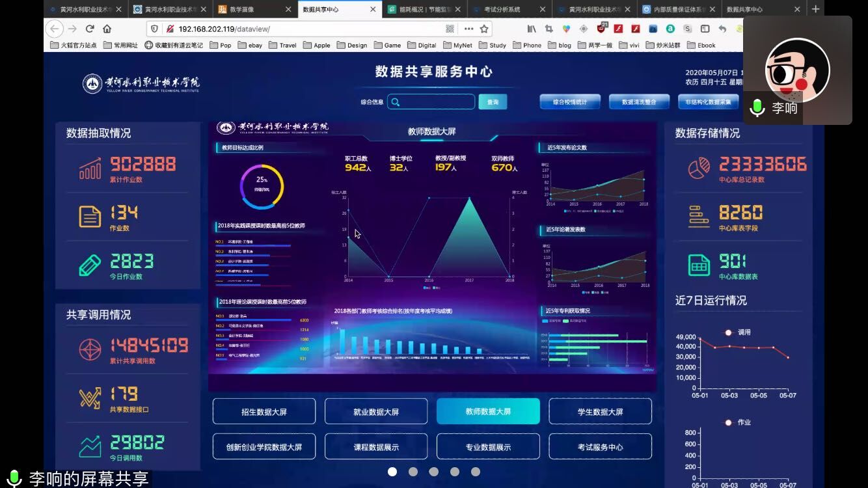868x488 pixels.
Task: Click the 查询 search button
Action: (493, 102)
